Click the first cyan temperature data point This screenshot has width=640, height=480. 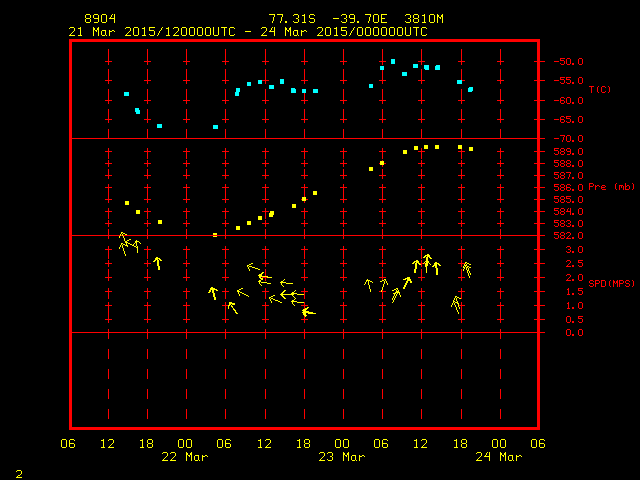pos(126,94)
